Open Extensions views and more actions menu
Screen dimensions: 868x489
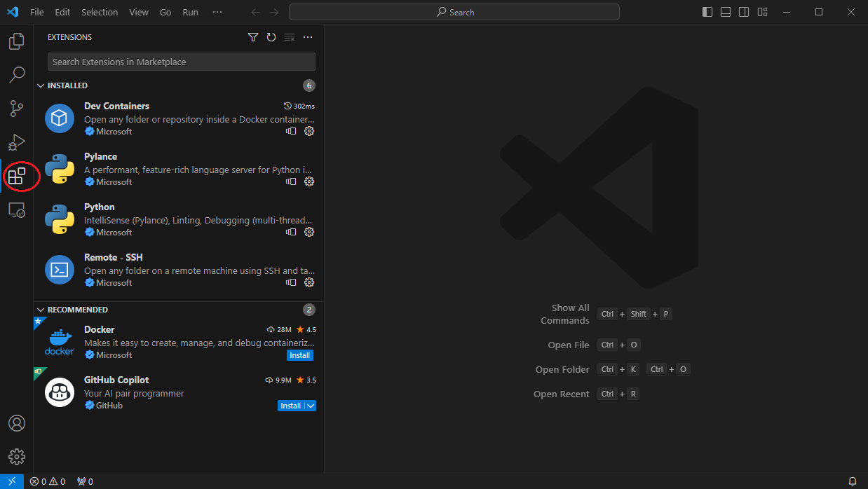[x=308, y=37]
